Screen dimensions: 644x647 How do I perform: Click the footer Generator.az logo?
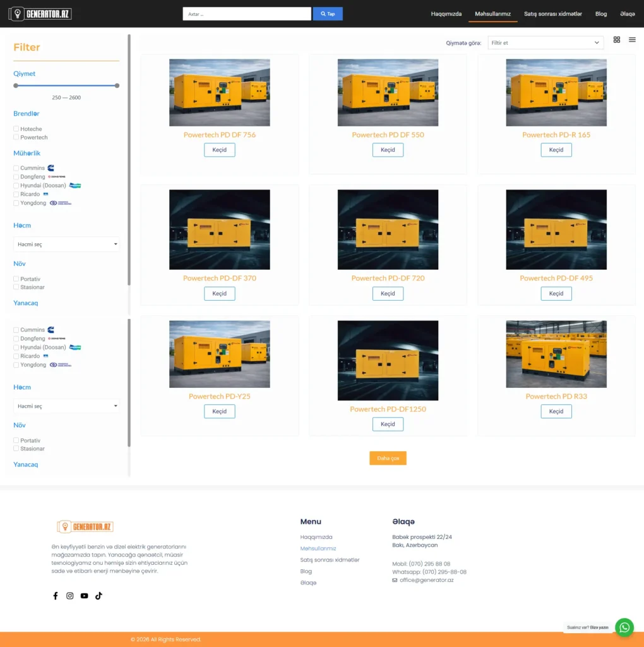click(85, 526)
